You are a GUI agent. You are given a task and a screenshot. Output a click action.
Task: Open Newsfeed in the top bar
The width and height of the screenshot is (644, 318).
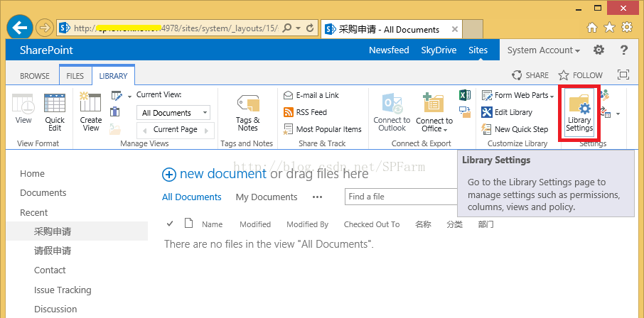coord(389,50)
